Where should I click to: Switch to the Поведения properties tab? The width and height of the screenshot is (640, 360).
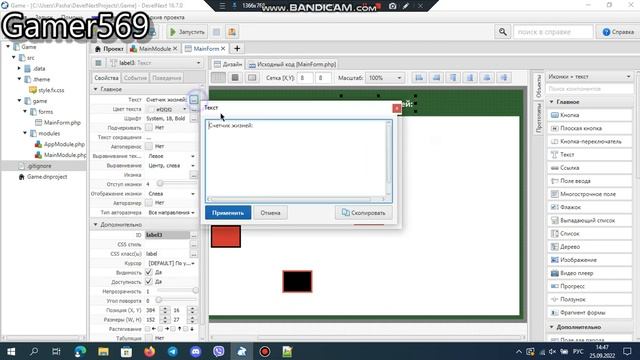[x=167, y=78]
